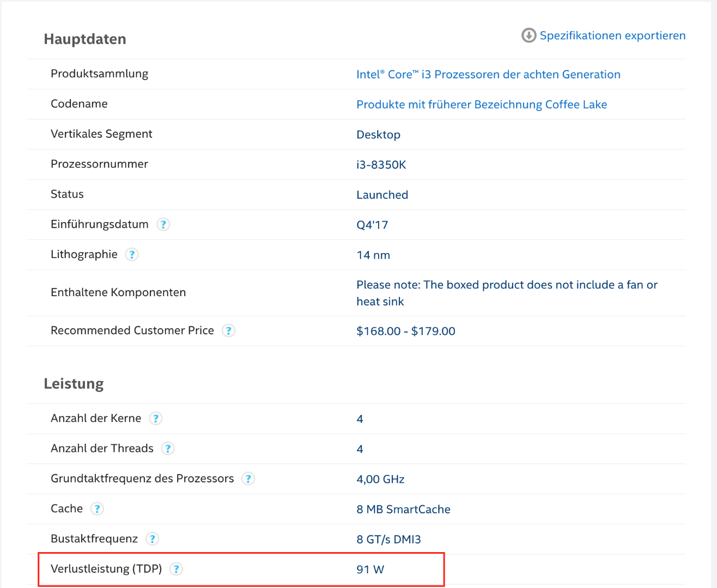Viewport: 717px width, 588px height.
Task: Click the Bustaktfrequenz help icon
Action: point(153,539)
